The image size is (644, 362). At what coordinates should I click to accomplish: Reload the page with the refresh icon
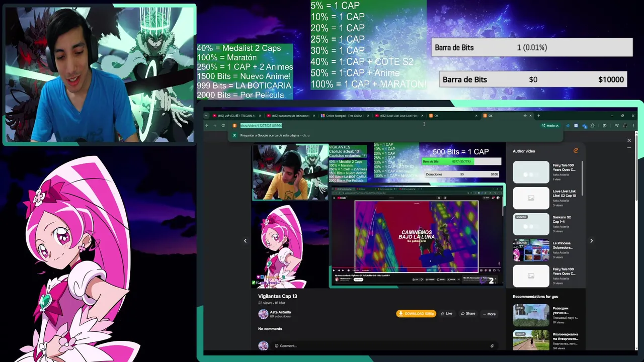point(223,125)
